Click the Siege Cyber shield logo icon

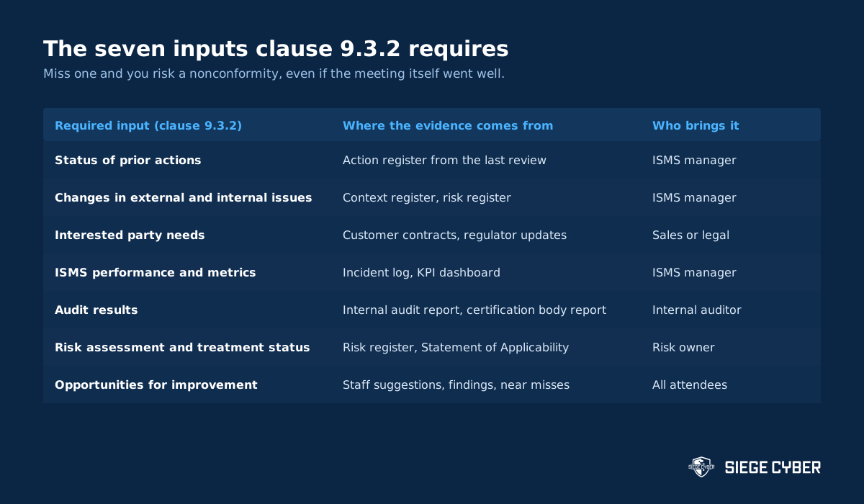coord(701,467)
